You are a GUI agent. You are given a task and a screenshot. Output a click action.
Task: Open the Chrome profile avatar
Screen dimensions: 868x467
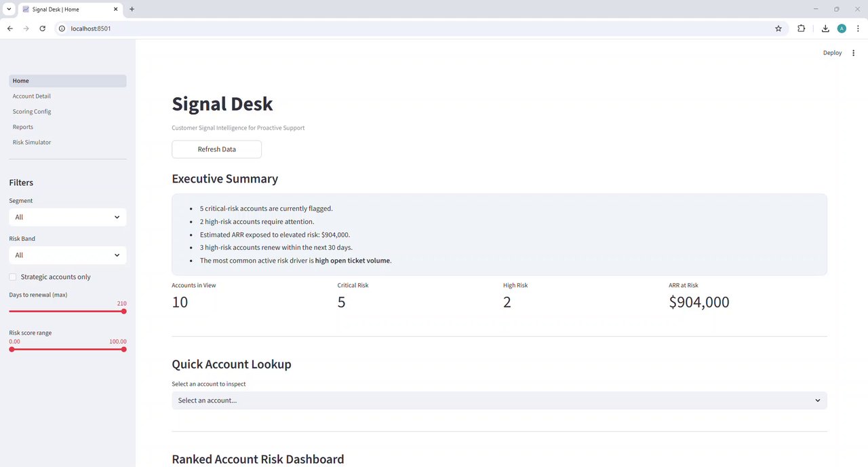point(842,29)
